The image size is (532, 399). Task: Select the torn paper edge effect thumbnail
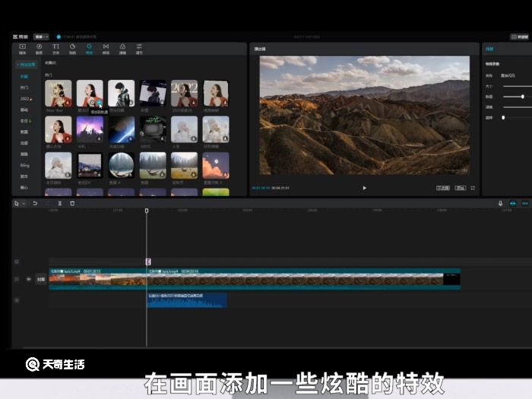[x=216, y=93]
